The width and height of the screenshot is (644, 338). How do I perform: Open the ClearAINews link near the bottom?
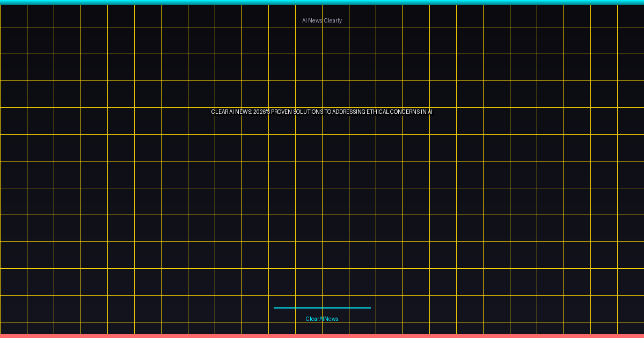[322, 319]
